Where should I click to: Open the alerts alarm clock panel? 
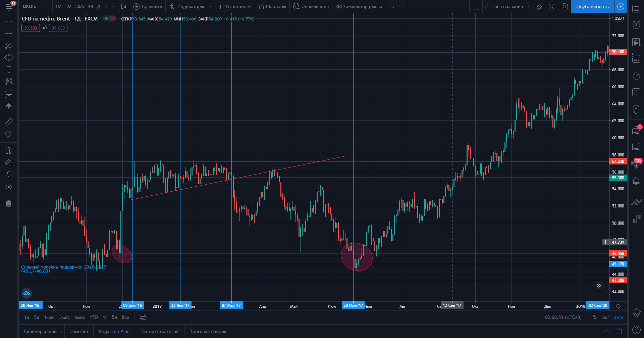(636, 25)
